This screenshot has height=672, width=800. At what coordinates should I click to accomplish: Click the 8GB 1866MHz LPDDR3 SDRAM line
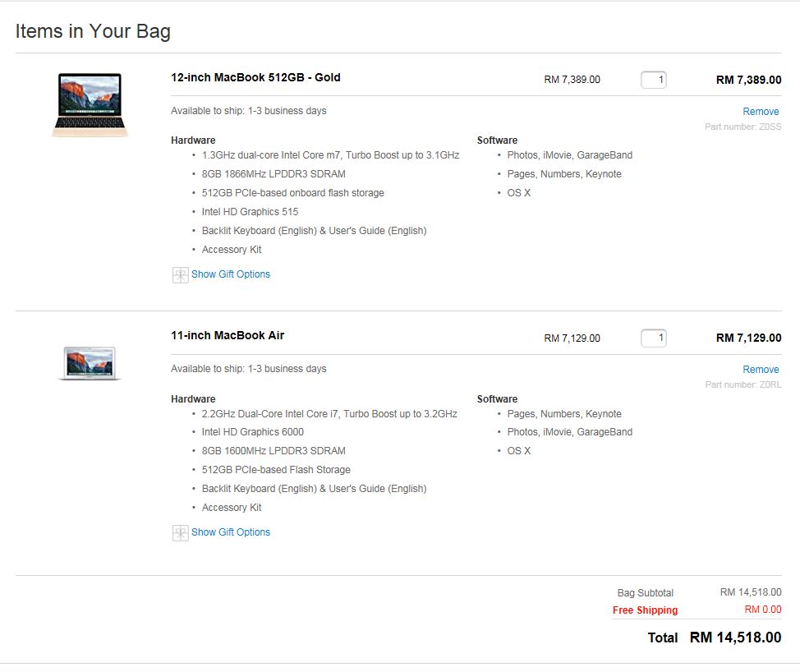(274, 174)
